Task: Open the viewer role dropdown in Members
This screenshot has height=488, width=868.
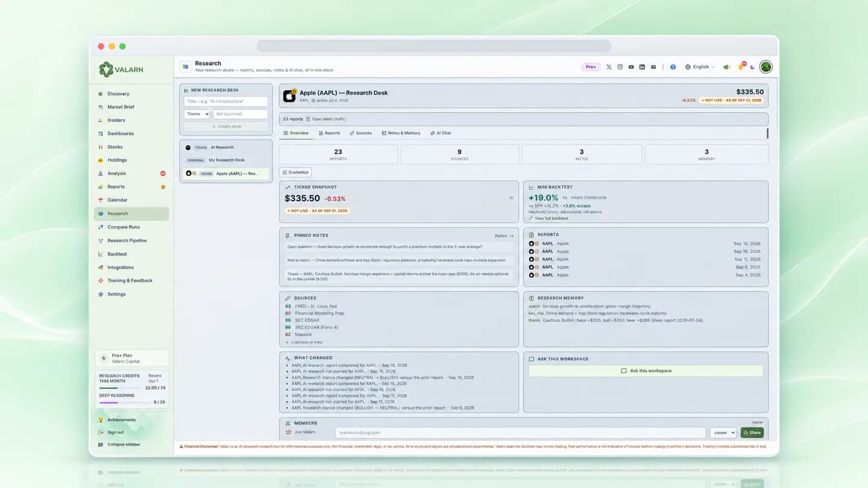Action: 723,433
